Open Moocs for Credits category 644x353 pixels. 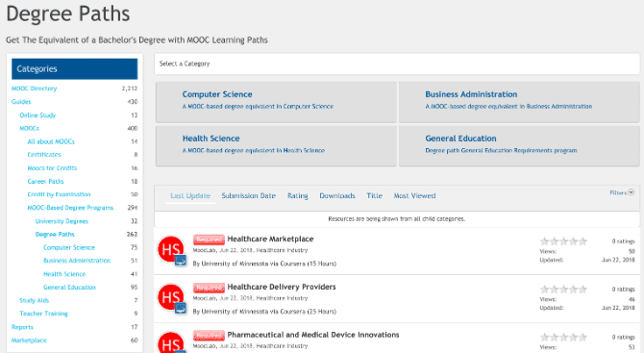point(52,168)
